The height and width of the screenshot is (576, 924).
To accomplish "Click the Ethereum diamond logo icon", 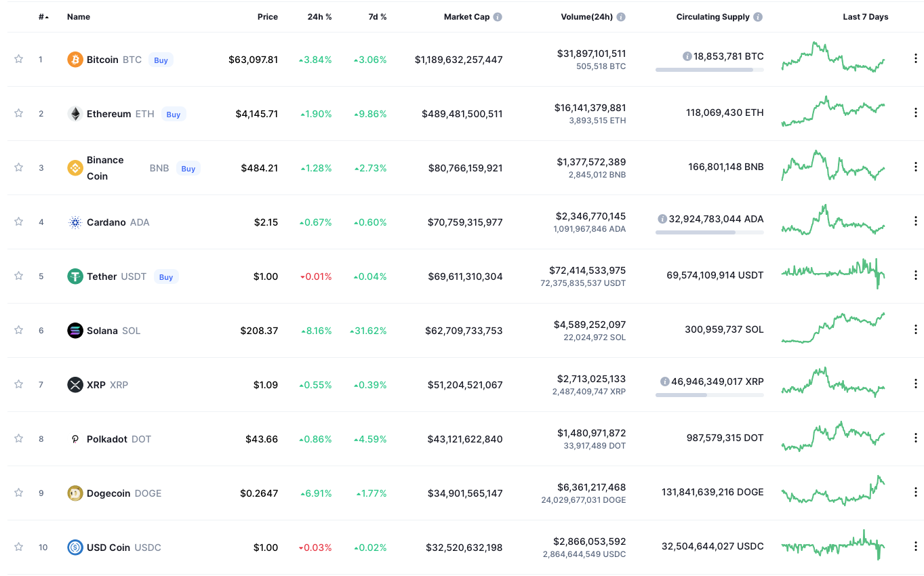I will coord(75,114).
